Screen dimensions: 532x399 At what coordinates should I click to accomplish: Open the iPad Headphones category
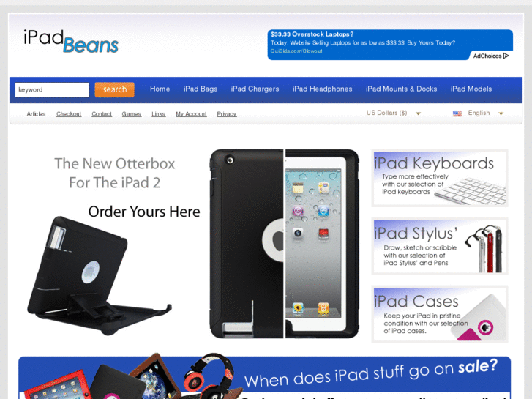click(x=322, y=89)
